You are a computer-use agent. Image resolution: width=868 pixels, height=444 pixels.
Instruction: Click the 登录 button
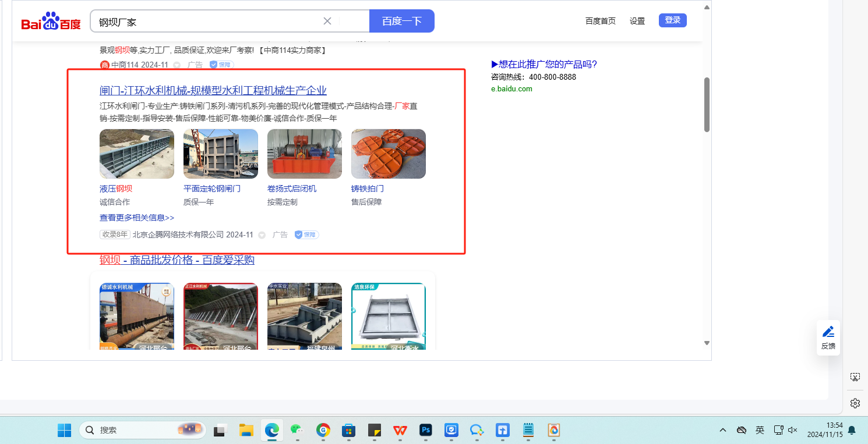(673, 20)
